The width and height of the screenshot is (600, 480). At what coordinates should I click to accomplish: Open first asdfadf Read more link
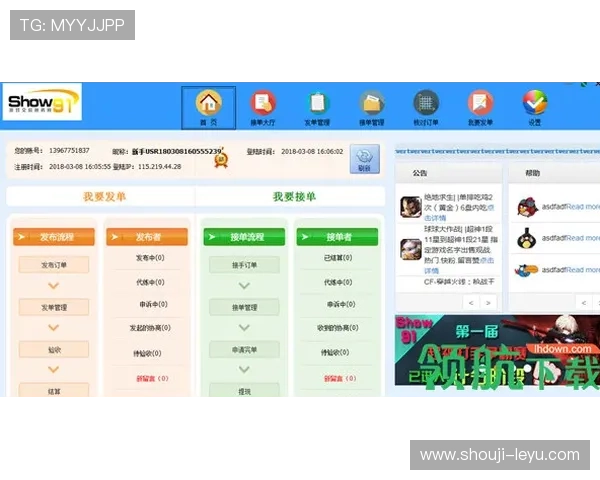[583, 207]
